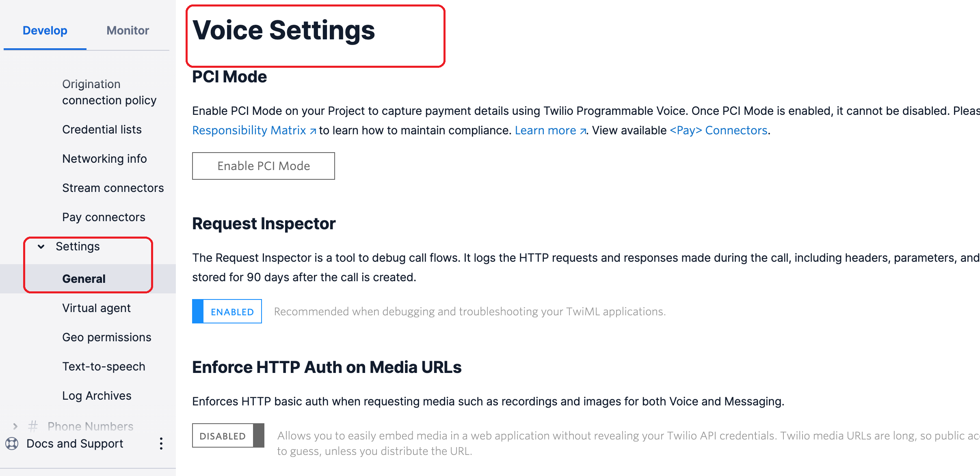The width and height of the screenshot is (980, 476).
Task: Click the Docs and Support label
Action: point(75,444)
